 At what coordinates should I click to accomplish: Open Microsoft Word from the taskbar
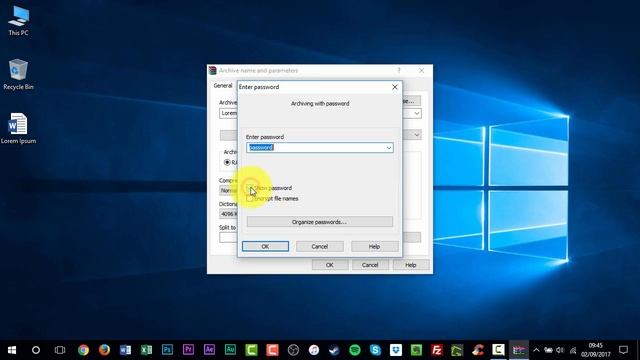pyautogui.click(x=125, y=350)
